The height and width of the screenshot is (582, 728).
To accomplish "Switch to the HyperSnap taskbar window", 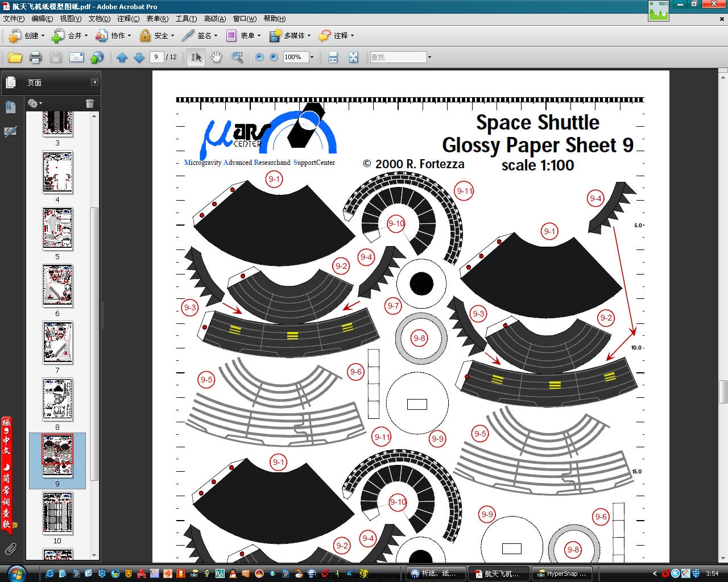I will 562,573.
